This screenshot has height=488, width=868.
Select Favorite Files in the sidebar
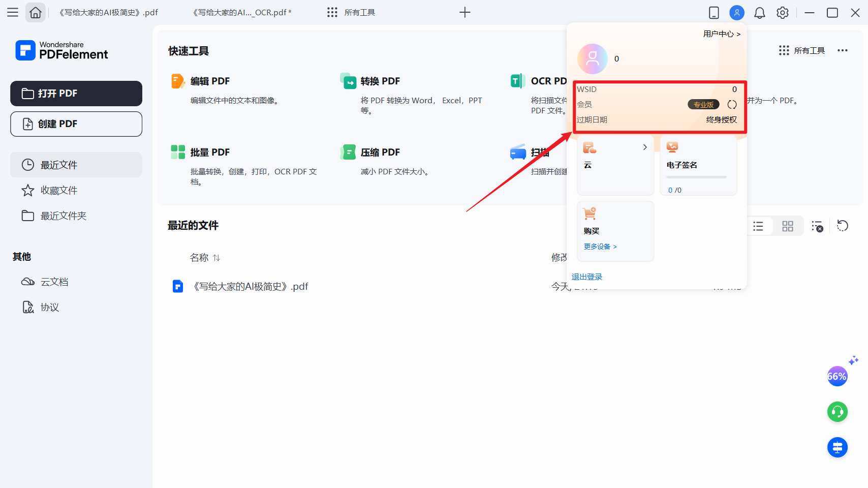(x=59, y=190)
